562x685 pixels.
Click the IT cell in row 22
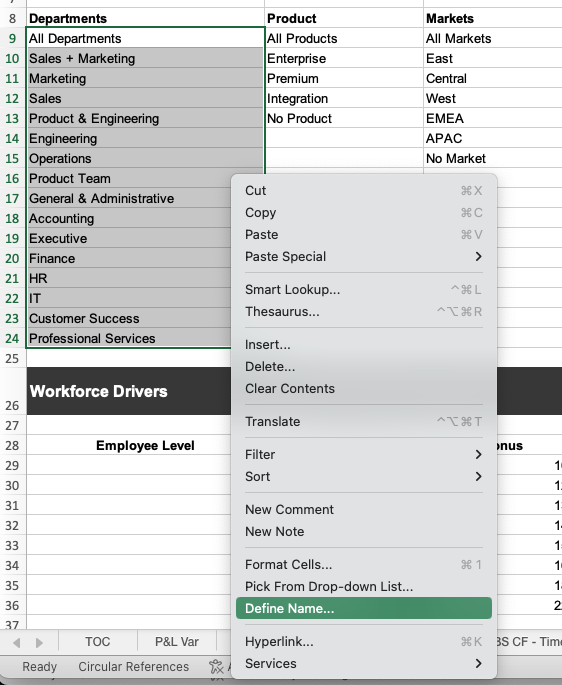point(129,299)
